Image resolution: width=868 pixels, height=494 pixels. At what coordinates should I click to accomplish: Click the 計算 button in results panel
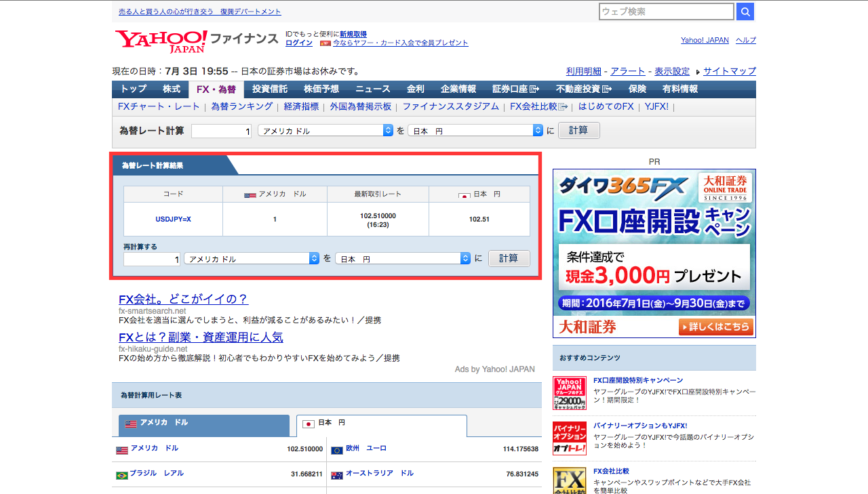[x=509, y=258]
